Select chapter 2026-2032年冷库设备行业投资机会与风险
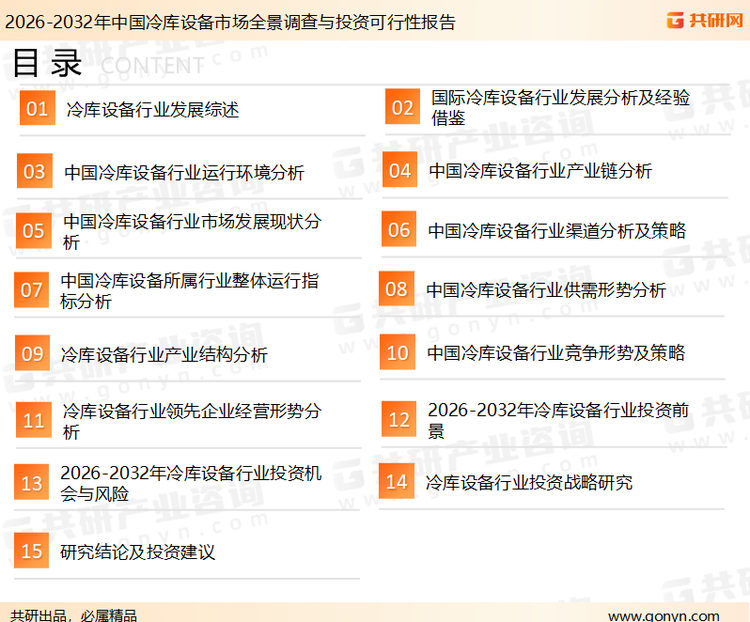 [x=191, y=483]
